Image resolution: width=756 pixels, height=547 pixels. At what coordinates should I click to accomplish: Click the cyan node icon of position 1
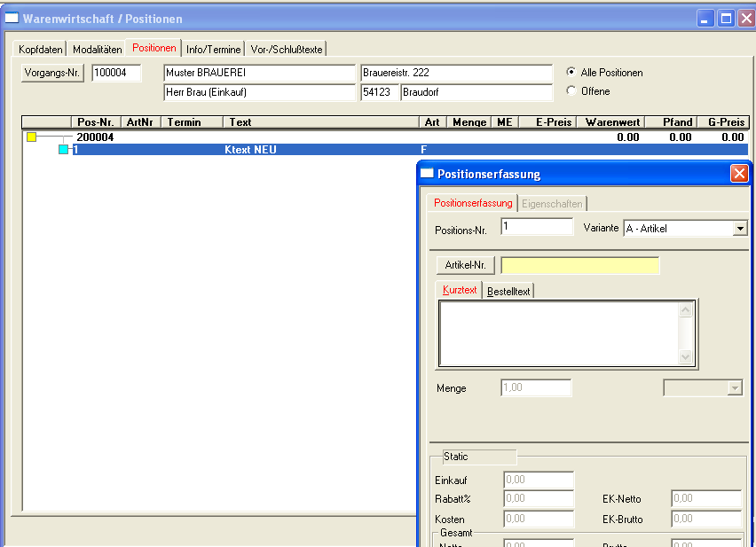tap(63, 150)
